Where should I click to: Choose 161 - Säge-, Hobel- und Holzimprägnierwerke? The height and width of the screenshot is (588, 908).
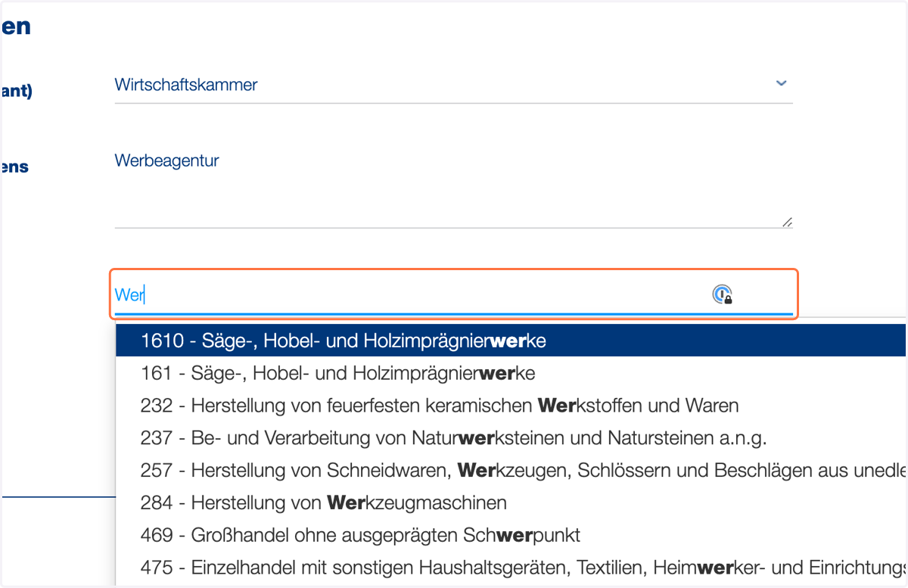tap(511, 373)
